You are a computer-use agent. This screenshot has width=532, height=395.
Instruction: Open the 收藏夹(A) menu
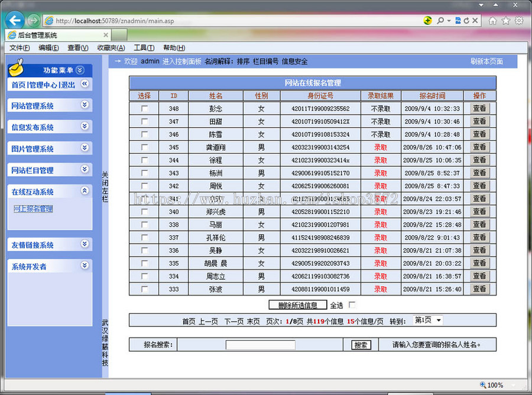111,48
